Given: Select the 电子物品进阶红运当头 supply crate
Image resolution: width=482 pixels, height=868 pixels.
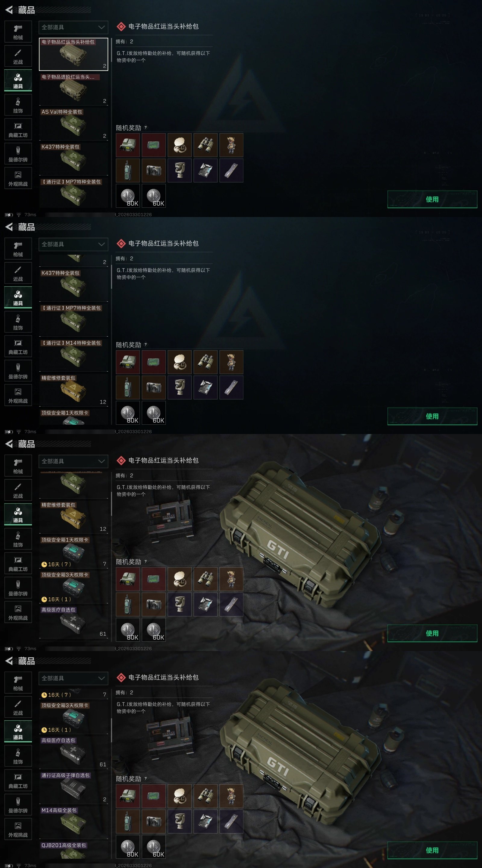Looking at the screenshot, I should [74, 89].
